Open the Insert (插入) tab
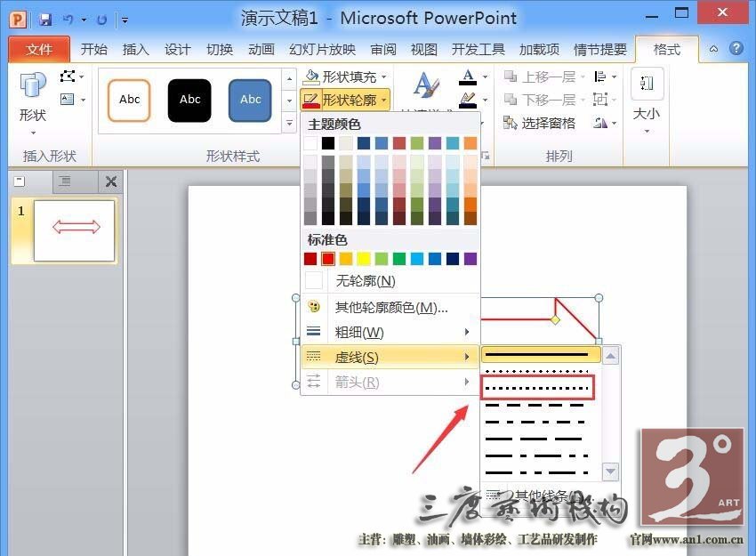This screenshot has width=756, height=556. click(x=136, y=49)
